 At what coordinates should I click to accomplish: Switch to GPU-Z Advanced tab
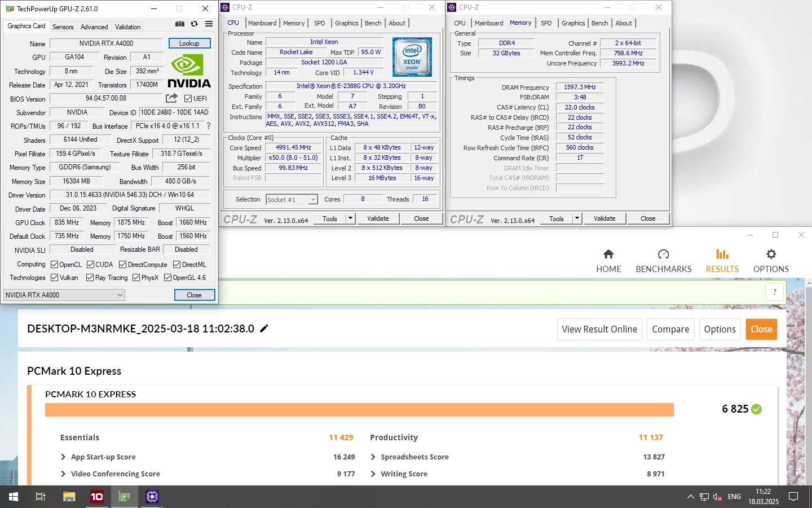[x=94, y=27]
